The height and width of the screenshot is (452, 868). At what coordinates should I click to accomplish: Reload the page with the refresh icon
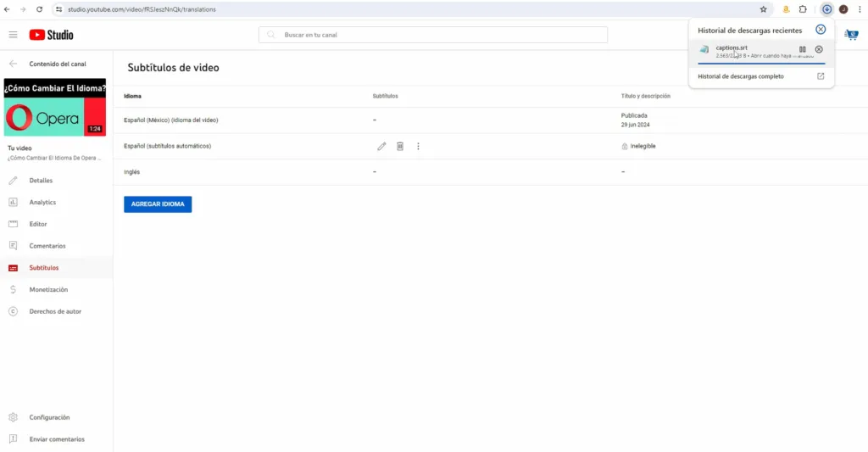click(39, 9)
